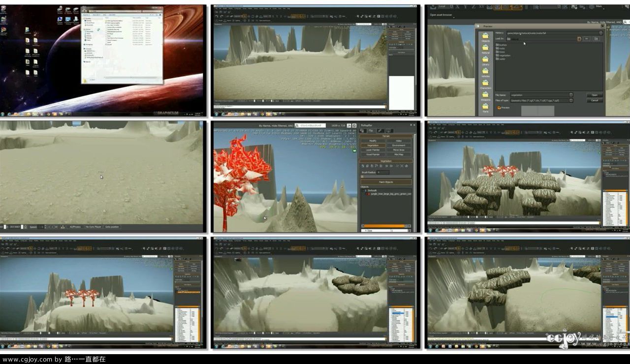The height and width of the screenshot is (364, 630).
Task: Click first icon in Vegetation rollup icon row
Action: click(x=363, y=166)
